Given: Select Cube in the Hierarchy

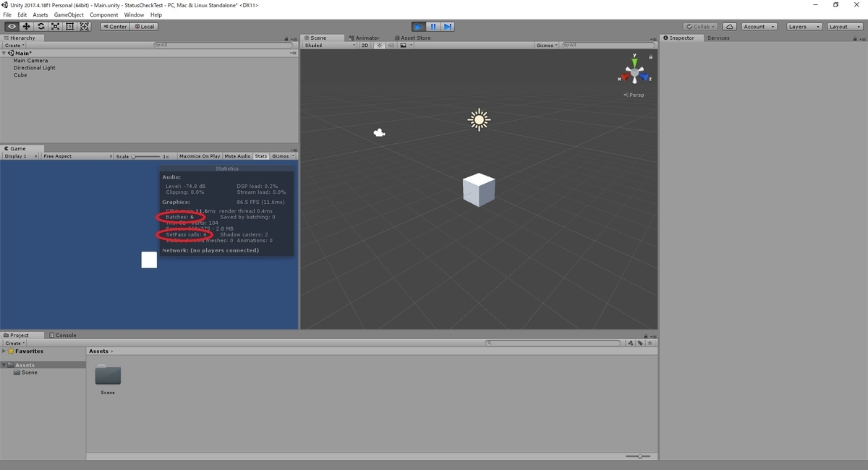Looking at the screenshot, I should point(20,75).
